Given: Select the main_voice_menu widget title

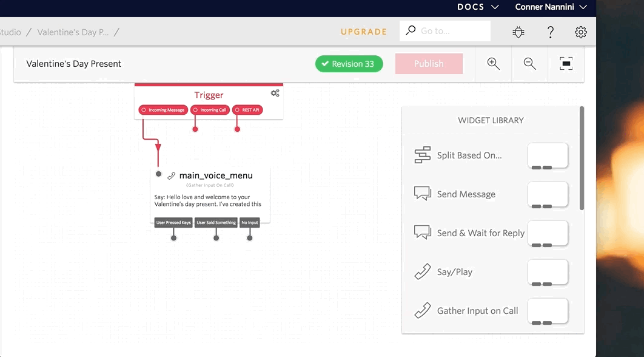Looking at the screenshot, I should pos(216,175).
